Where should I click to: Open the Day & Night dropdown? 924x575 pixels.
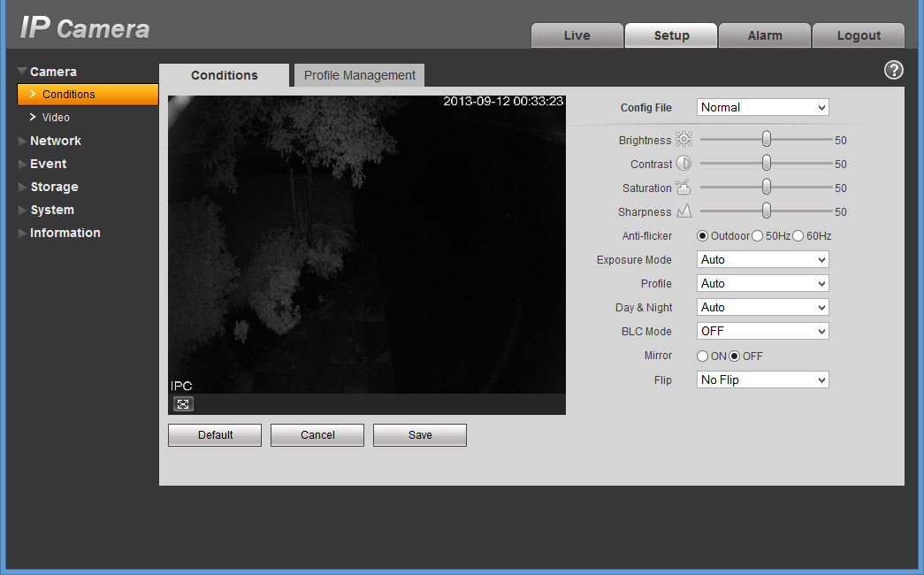pos(762,307)
